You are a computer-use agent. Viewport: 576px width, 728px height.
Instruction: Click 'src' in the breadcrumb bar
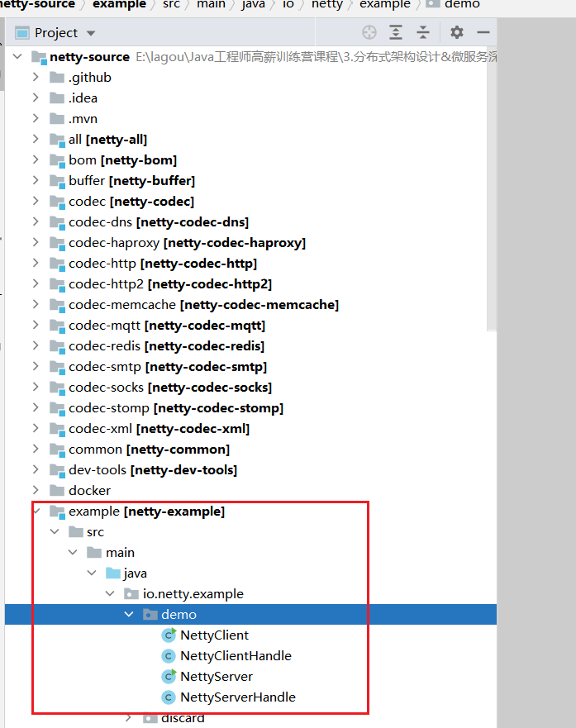(171, 4)
